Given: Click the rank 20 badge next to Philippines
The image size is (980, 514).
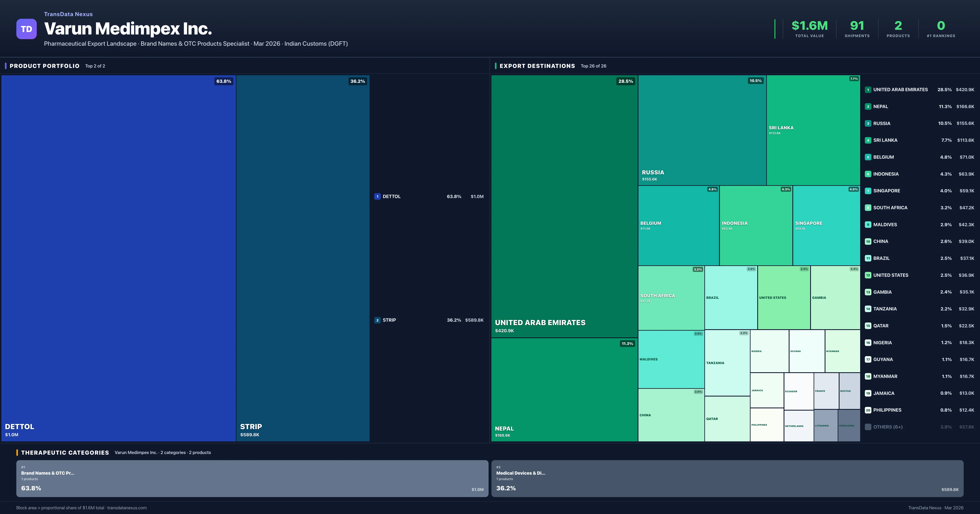Looking at the screenshot, I should [x=868, y=410].
